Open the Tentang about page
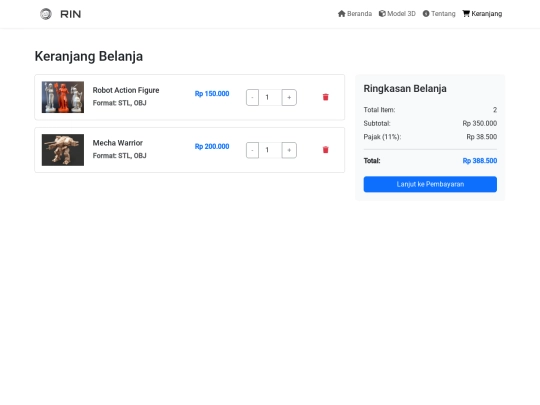 (439, 13)
